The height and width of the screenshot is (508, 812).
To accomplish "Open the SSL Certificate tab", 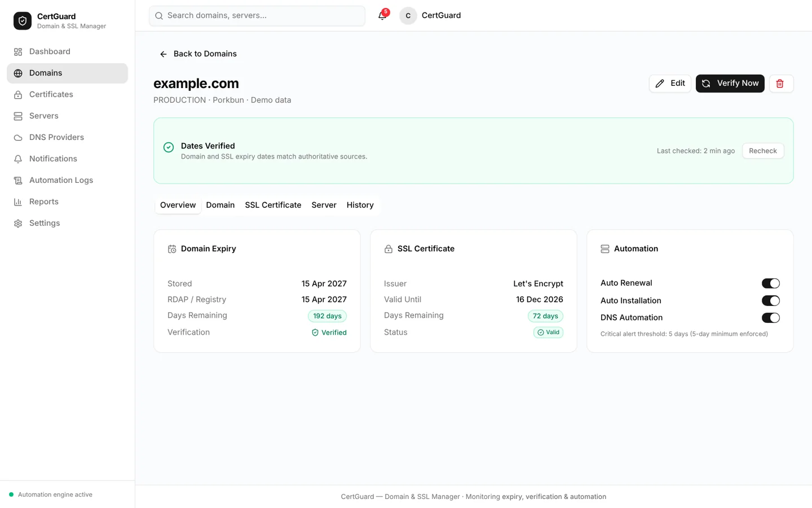I will pyautogui.click(x=273, y=205).
